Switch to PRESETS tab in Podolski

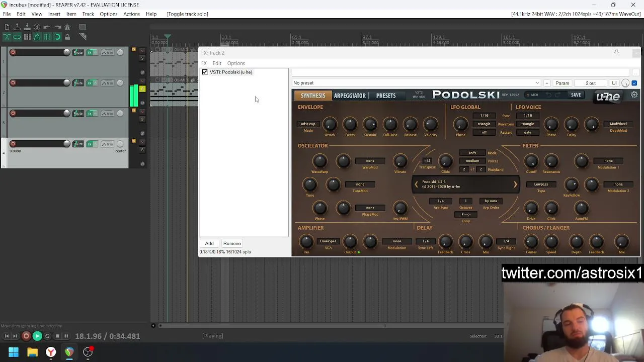pos(386,96)
